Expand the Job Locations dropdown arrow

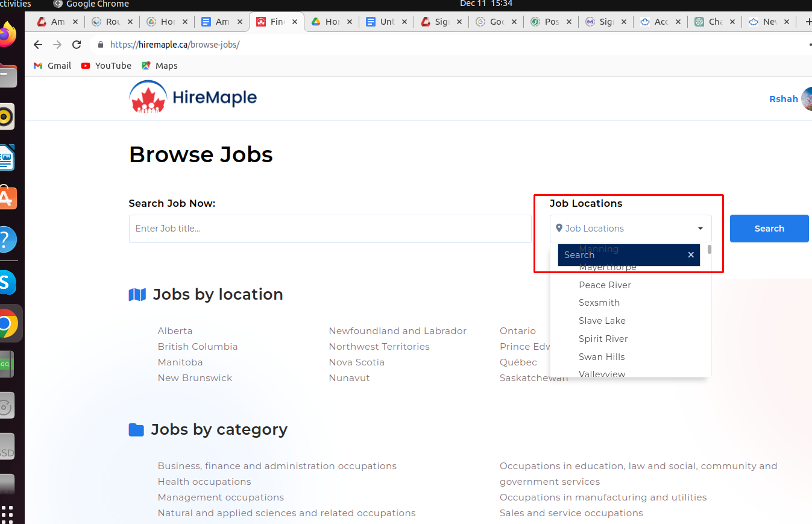(x=700, y=229)
